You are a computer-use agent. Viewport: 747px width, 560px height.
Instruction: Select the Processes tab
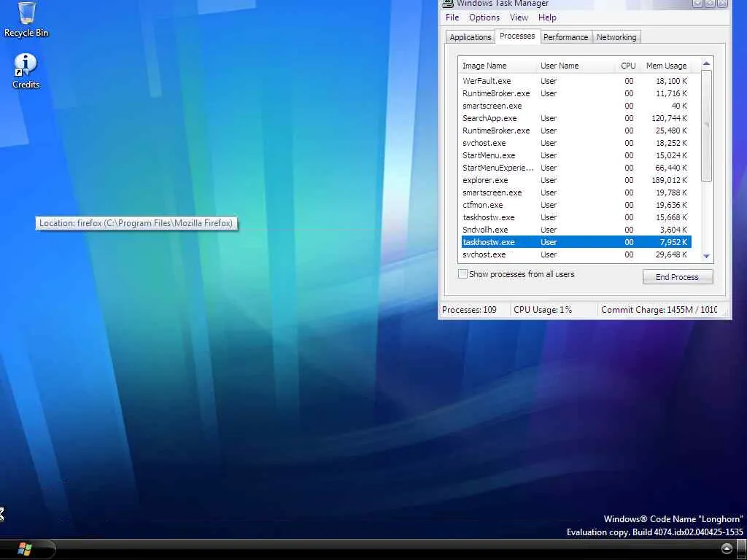pos(517,36)
